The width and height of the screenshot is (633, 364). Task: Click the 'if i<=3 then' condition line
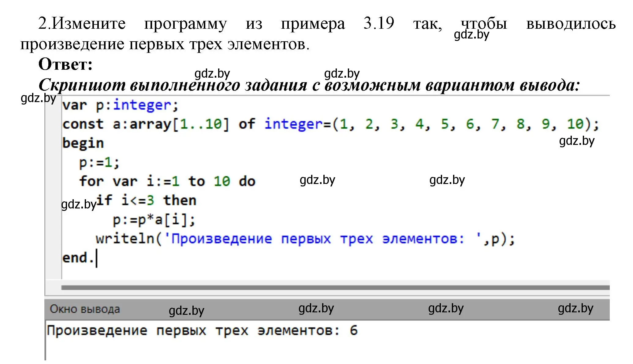(146, 200)
